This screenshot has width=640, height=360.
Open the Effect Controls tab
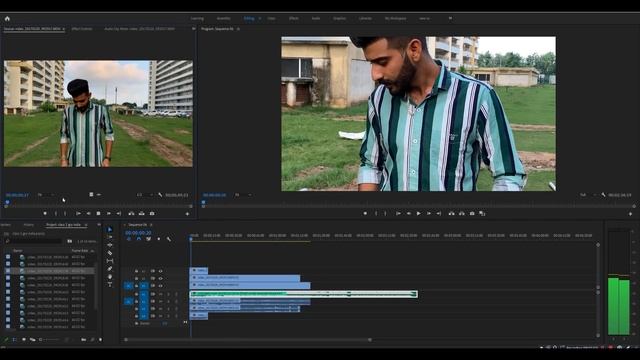click(x=82, y=29)
